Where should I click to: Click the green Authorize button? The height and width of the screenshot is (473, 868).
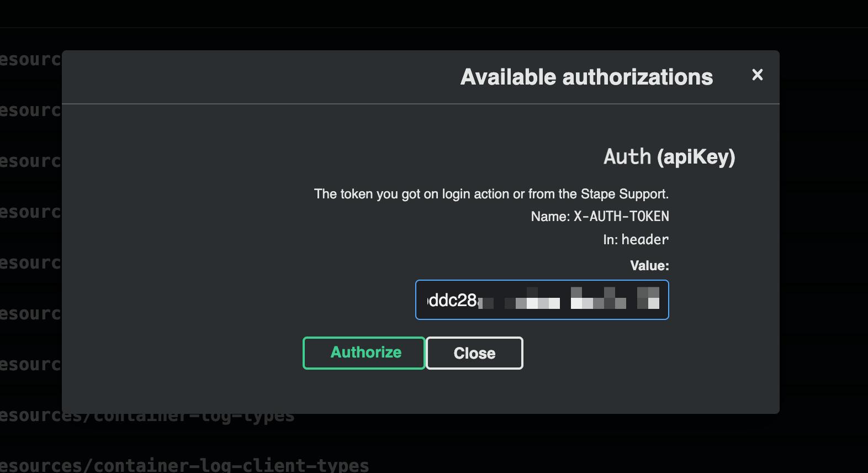click(364, 353)
